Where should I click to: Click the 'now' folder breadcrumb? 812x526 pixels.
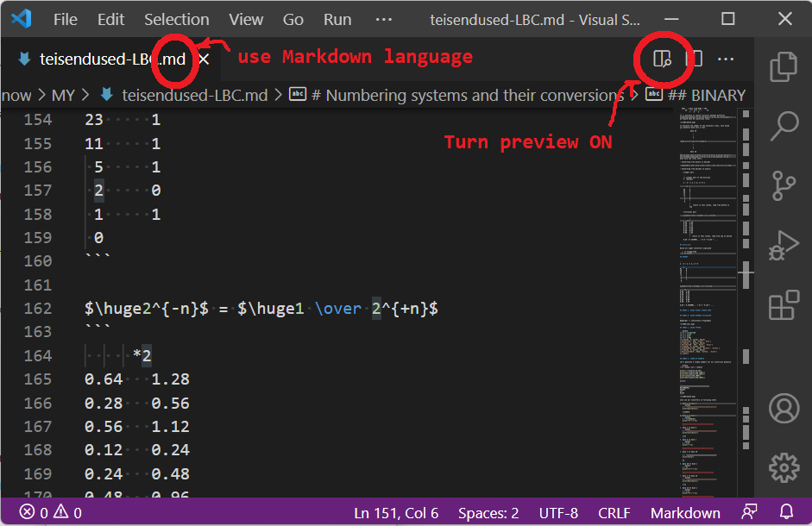pyautogui.click(x=16, y=95)
